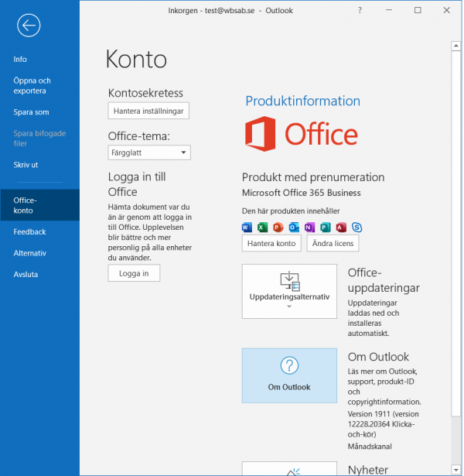The height and width of the screenshot is (476, 464).
Task: Open the Info page
Action: [x=20, y=59]
